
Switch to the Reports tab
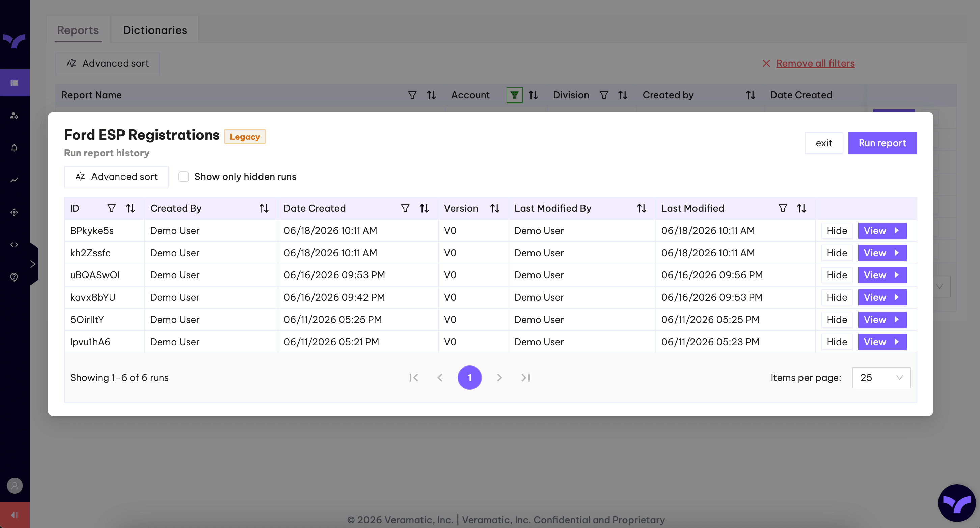78,30
